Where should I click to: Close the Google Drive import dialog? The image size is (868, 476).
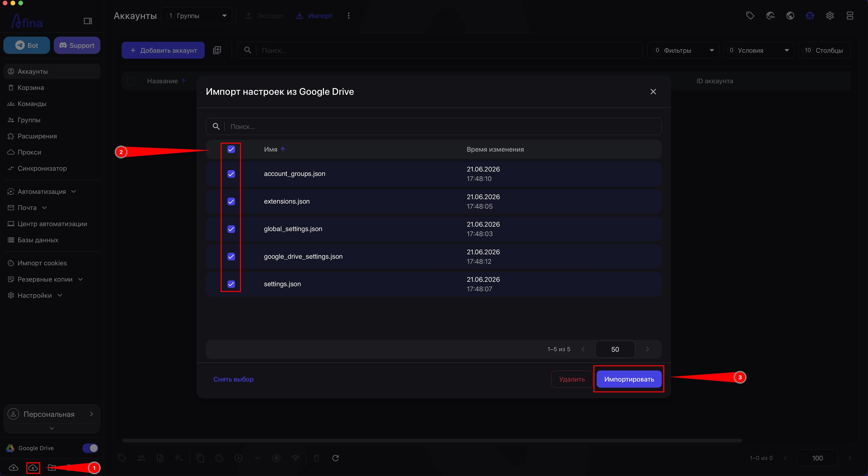click(x=653, y=92)
